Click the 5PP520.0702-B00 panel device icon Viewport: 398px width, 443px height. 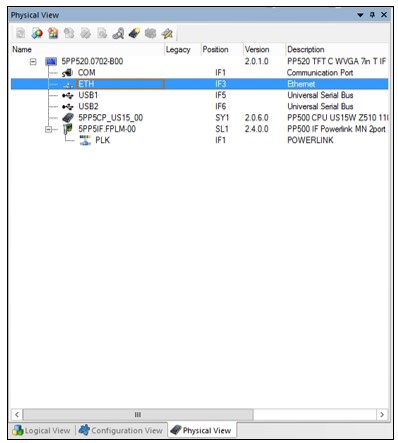(51, 61)
